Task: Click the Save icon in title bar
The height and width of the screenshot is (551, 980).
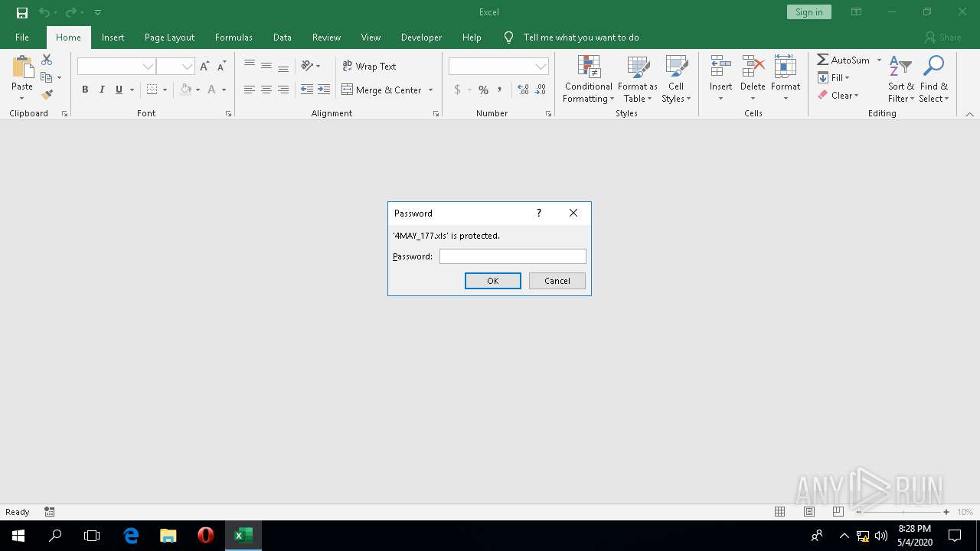Action: pos(22,12)
